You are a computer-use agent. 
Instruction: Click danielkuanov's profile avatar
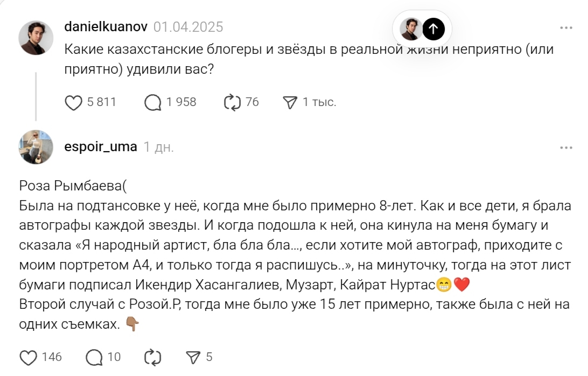36,38
